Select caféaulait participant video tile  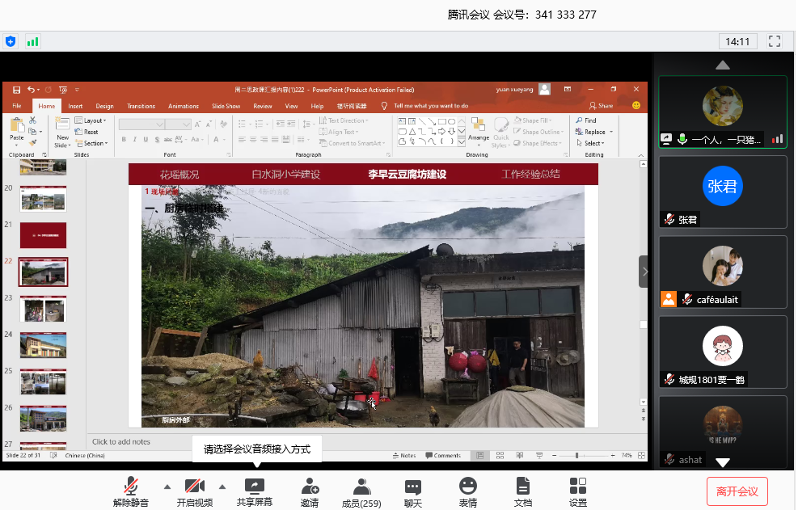pos(722,271)
